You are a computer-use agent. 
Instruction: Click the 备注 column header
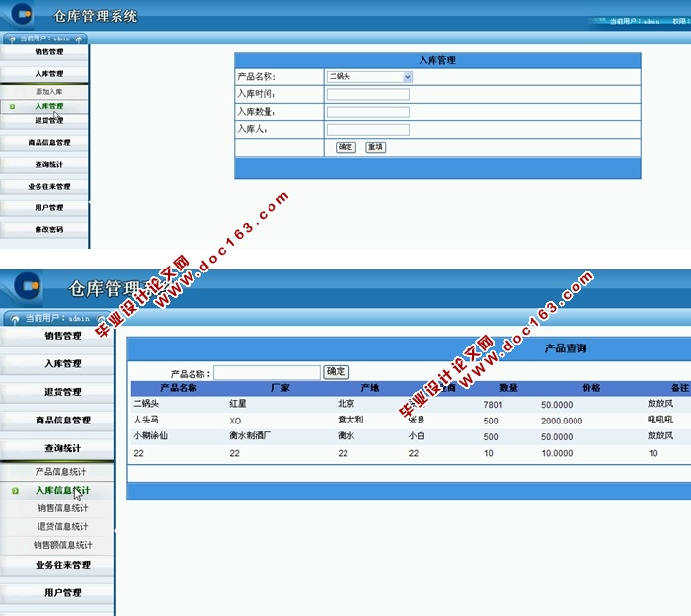pyautogui.click(x=679, y=388)
